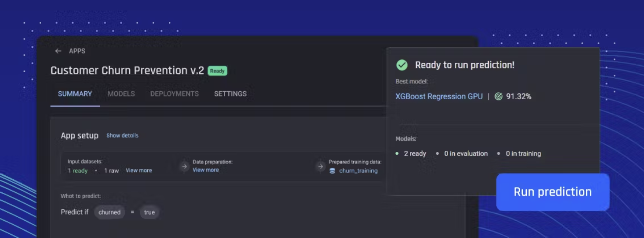644x238 pixels.
Task: Click the green checkmark success icon
Action: (x=402, y=65)
